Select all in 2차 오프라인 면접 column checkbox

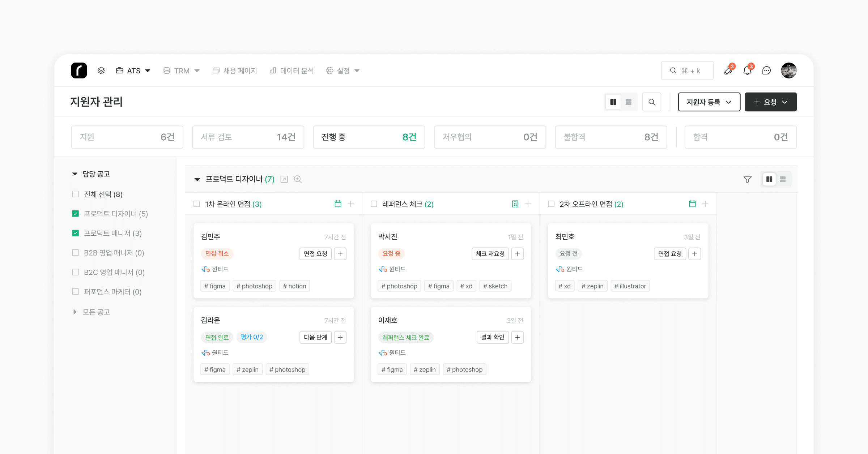point(551,204)
